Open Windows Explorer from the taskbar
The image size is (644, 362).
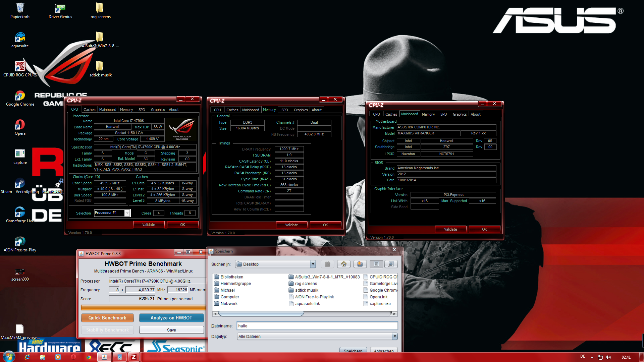click(x=43, y=357)
